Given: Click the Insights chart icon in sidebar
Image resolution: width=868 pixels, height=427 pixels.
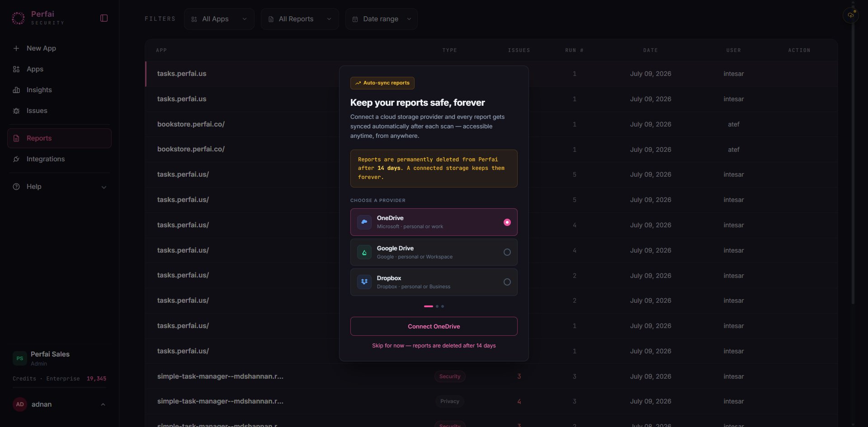Looking at the screenshot, I should tap(16, 90).
